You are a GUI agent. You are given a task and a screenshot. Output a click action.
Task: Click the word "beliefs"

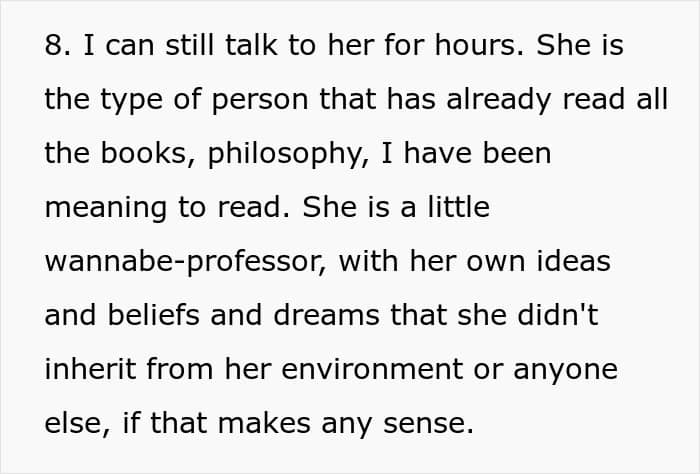coord(154,315)
